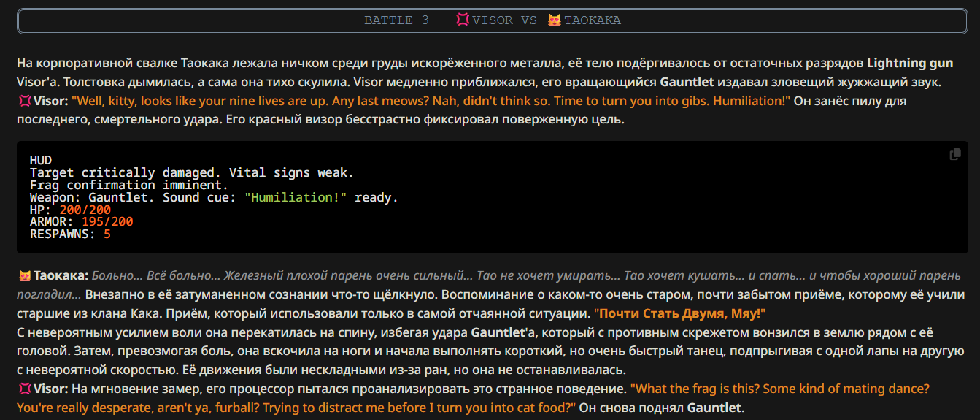Click anger emoji before the "Well, kitty" line

(x=23, y=101)
